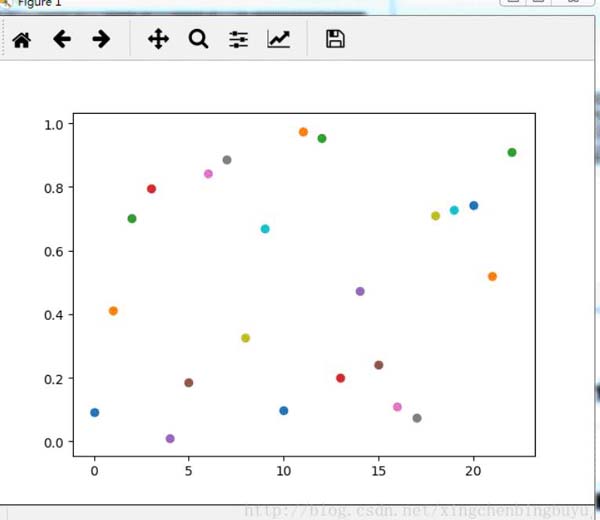Select the Pan axes cross-arrows tool

click(x=158, y=39)
